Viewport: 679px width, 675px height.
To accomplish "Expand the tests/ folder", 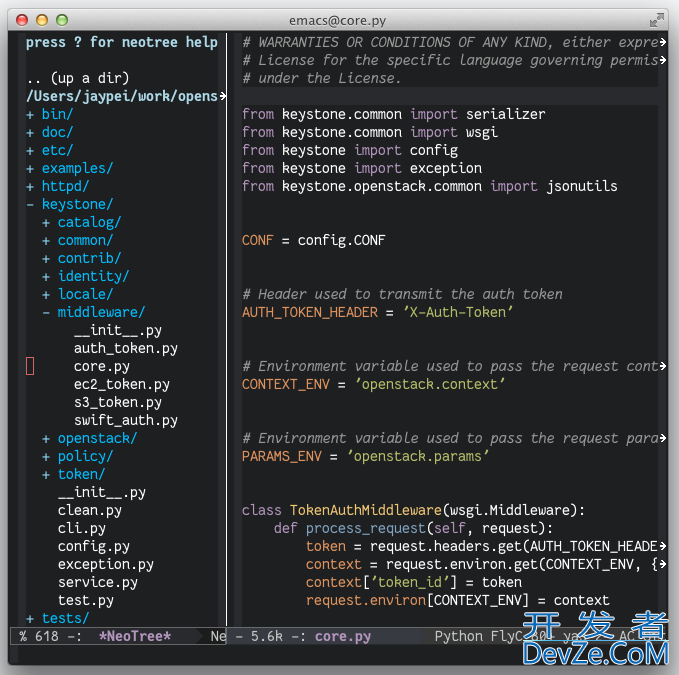I will (x=64, y=618).
